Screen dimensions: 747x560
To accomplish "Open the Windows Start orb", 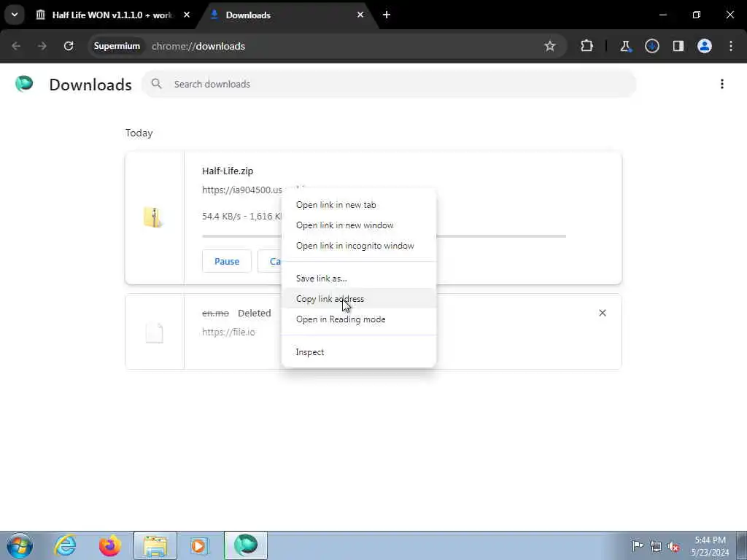I will [x=20, y=545].
